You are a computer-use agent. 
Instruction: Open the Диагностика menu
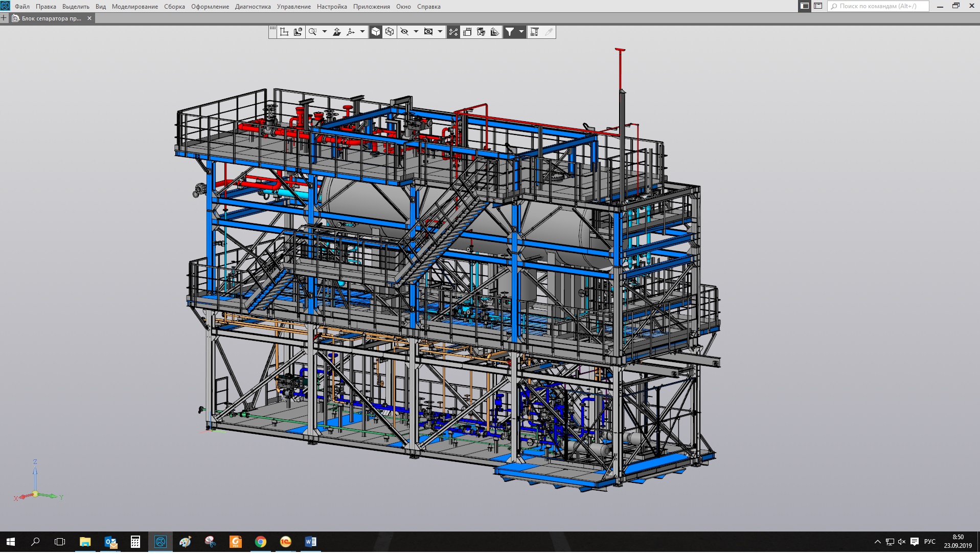pos(253,7)
